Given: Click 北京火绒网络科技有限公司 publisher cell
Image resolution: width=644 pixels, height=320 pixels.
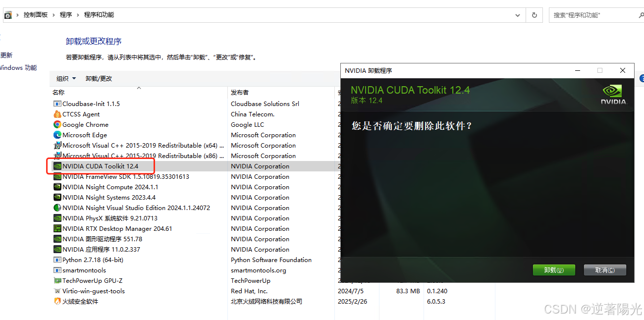Looking at the screenshot, I should (x=267, y=301).
